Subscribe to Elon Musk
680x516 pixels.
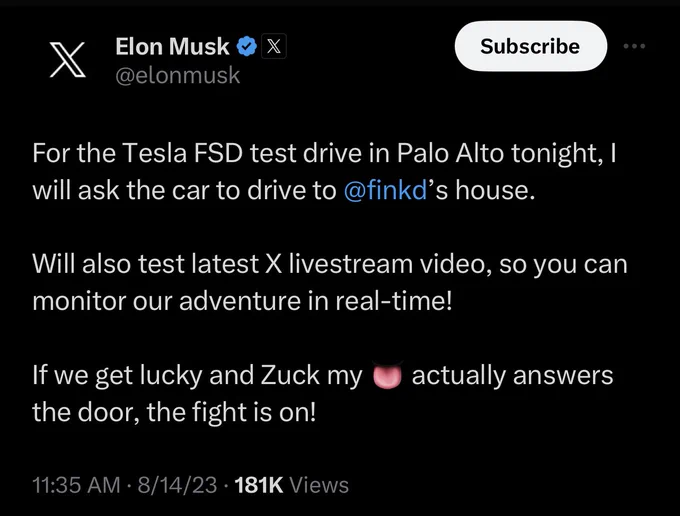pyautogui.click(x=530, y=46)
